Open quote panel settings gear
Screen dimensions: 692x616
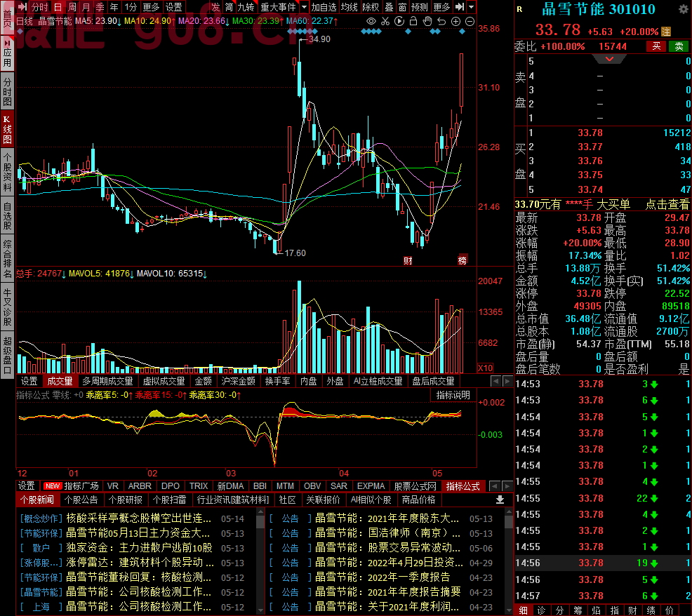pyautogui.click(x=682, y=9)
